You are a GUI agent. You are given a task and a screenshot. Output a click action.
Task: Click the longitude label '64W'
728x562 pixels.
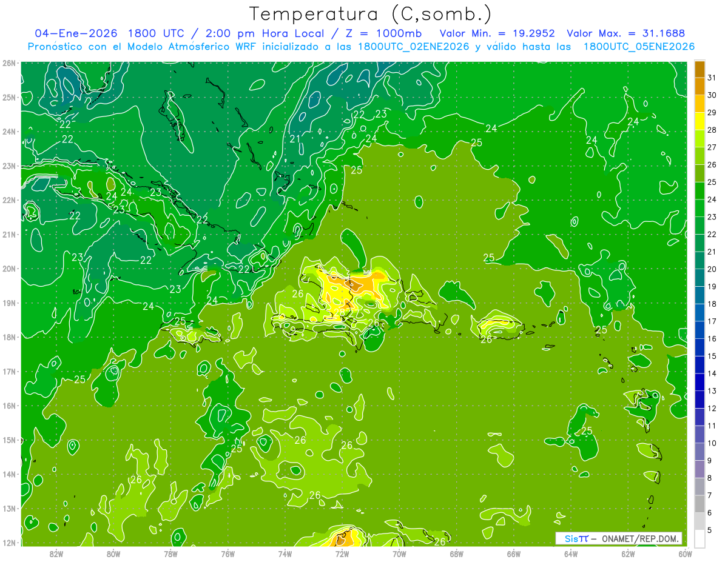coord(571,554)
